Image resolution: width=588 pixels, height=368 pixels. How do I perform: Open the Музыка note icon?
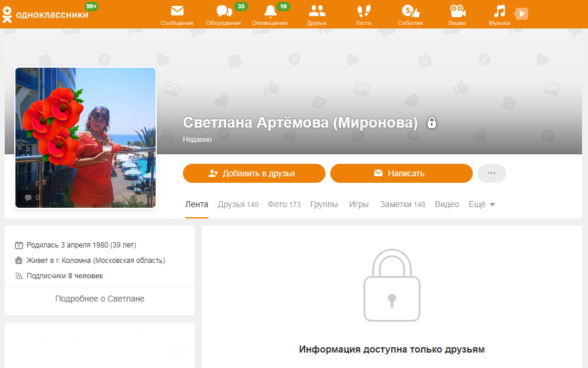pos(499,11)
